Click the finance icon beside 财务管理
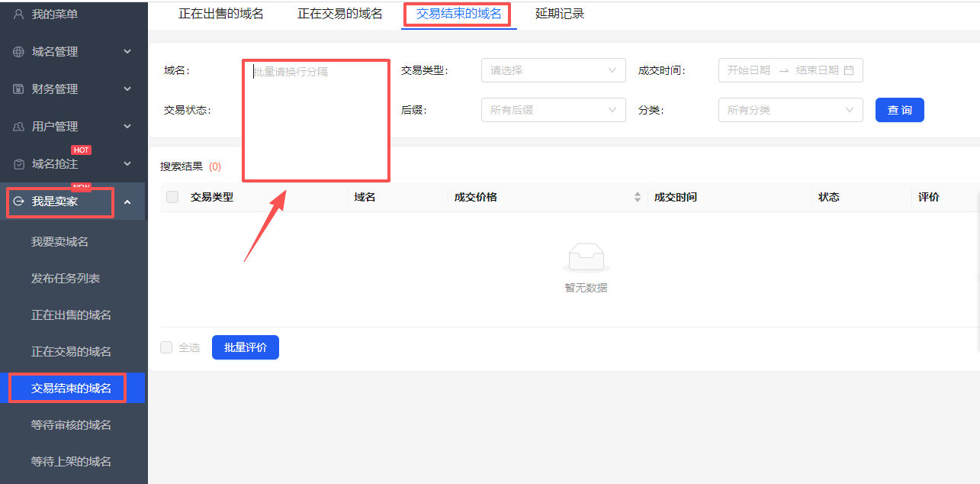 pyautogui.click(x=19, y=89)
